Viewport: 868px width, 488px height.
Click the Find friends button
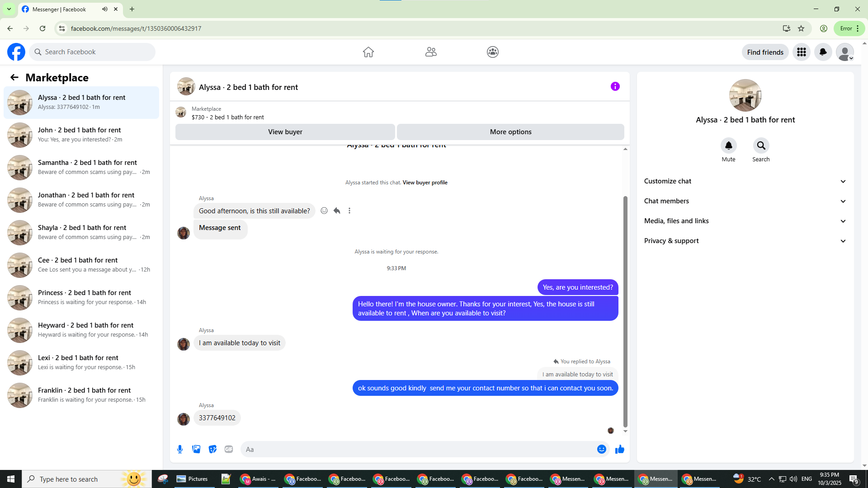(x=765, y=52)
